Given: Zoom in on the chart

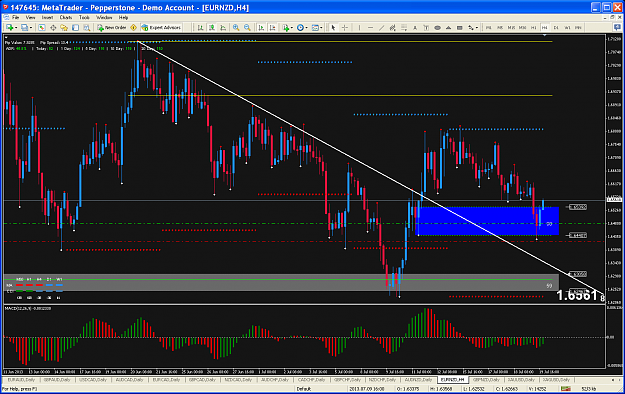Looking at the screenshot, I should 236,28.
